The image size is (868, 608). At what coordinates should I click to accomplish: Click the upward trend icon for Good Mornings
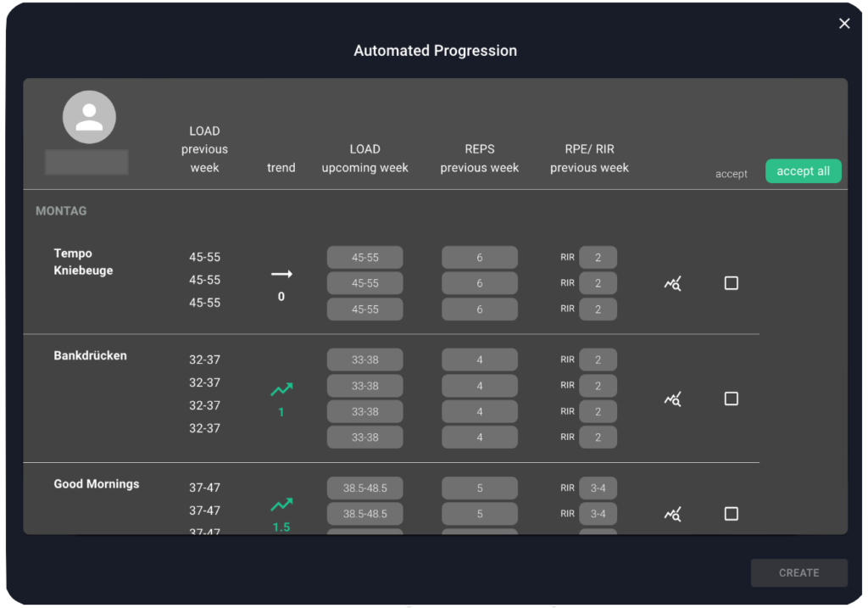tap(281, 505)
